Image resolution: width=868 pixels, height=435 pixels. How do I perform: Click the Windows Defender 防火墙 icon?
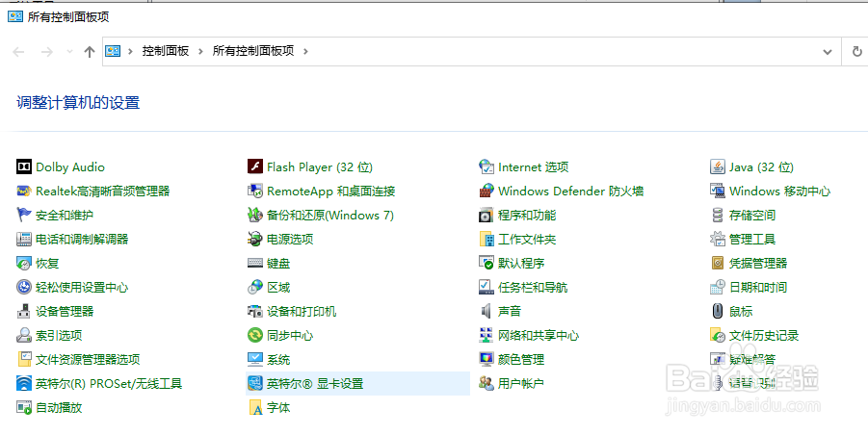point(487,191)
